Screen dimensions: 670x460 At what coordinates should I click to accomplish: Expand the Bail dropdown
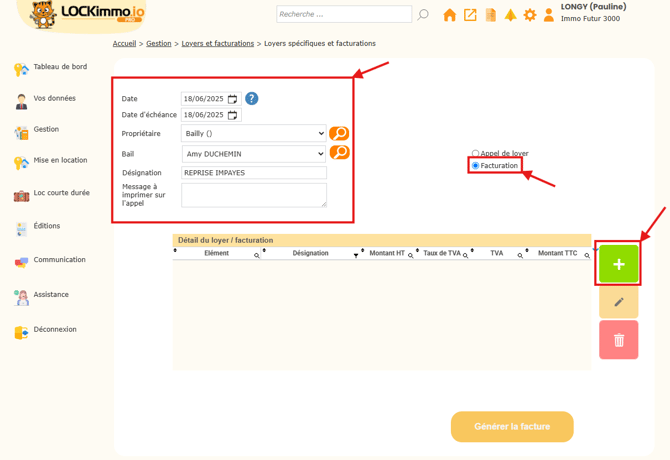253,154
